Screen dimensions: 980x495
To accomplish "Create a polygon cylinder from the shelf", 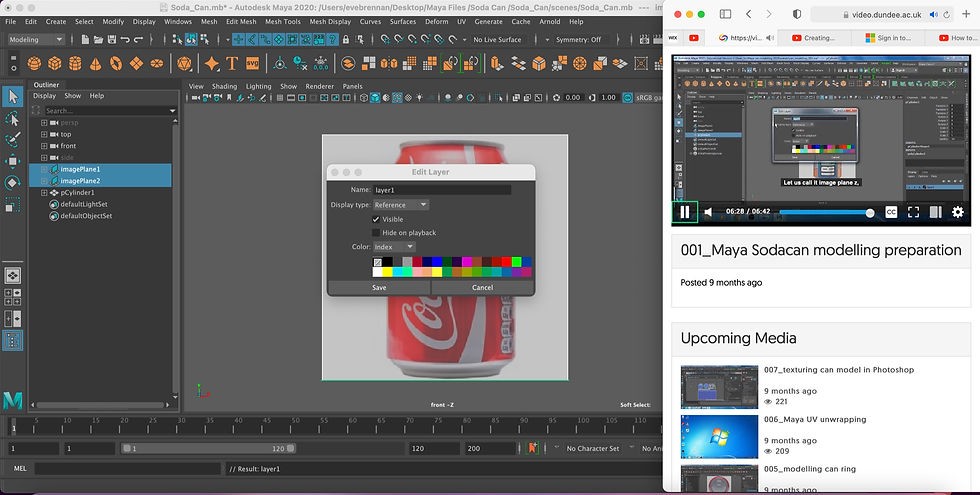I will [75, 64].
